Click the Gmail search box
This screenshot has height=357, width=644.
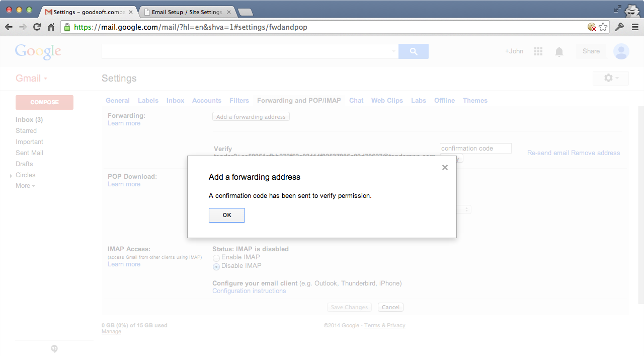250,51
